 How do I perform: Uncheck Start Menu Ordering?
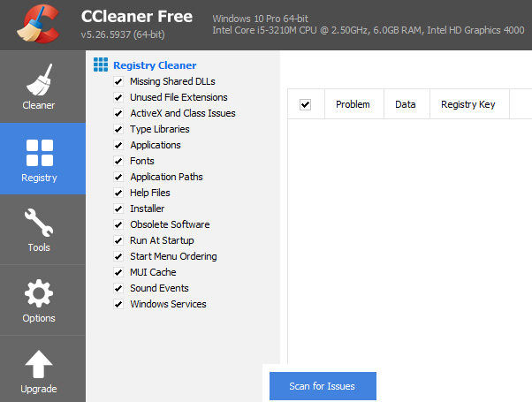tap(118, 256)
